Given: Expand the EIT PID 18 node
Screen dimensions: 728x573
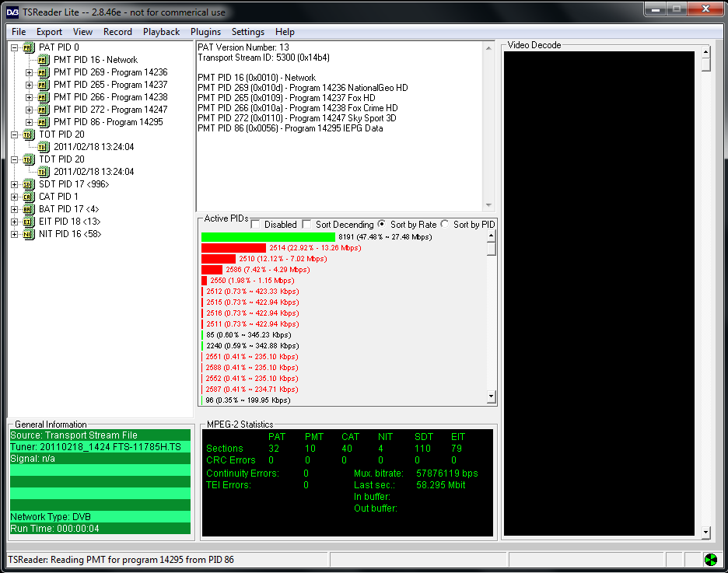Looking at the screenshot, I should [15, 222].
